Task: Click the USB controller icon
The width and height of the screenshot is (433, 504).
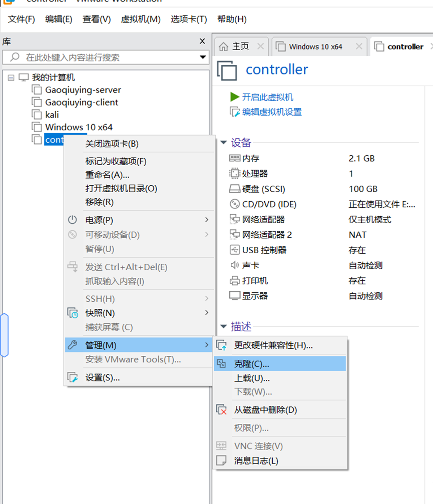Action: click(235, 250)
